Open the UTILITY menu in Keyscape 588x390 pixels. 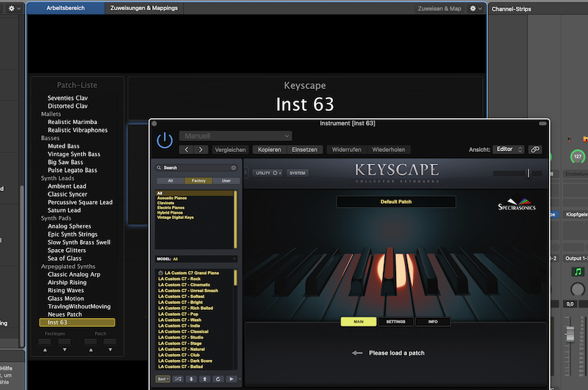coord(268,173)
